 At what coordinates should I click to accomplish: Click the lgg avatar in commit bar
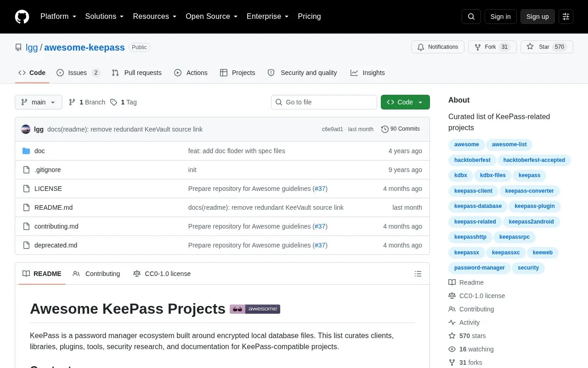pos(26,129)
